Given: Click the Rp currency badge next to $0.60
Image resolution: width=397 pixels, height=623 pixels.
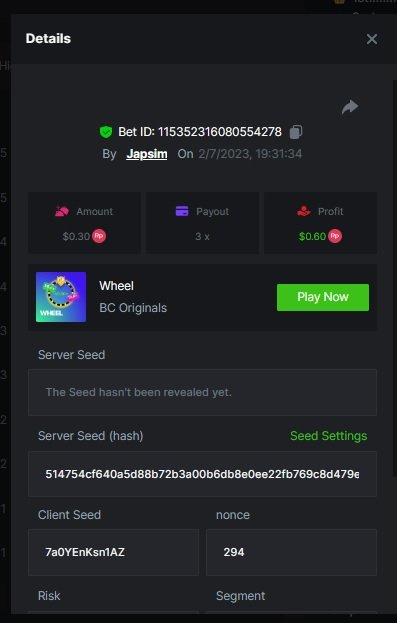Looking at the screenshot, I should click(335, 236).
